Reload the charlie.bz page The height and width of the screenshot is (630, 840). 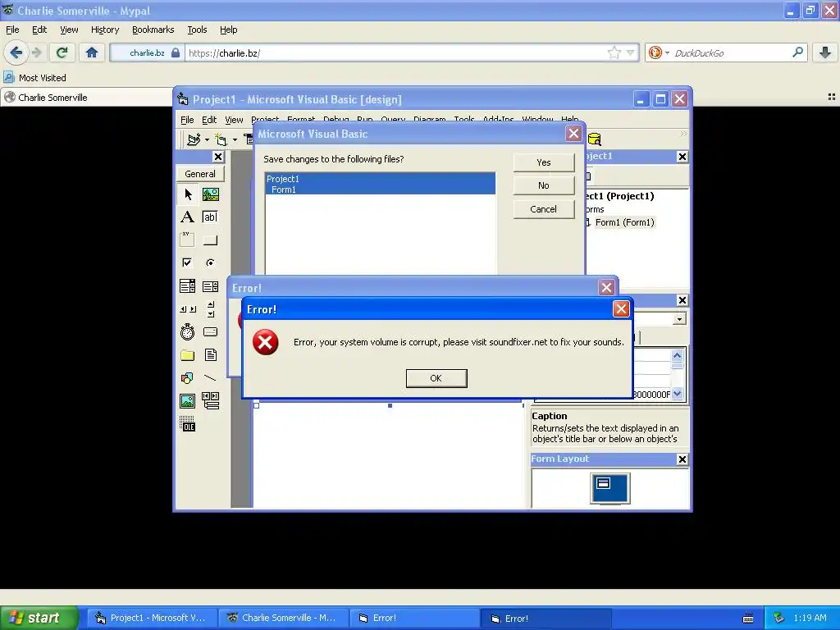pyautogui.click(x=62, y=52)
